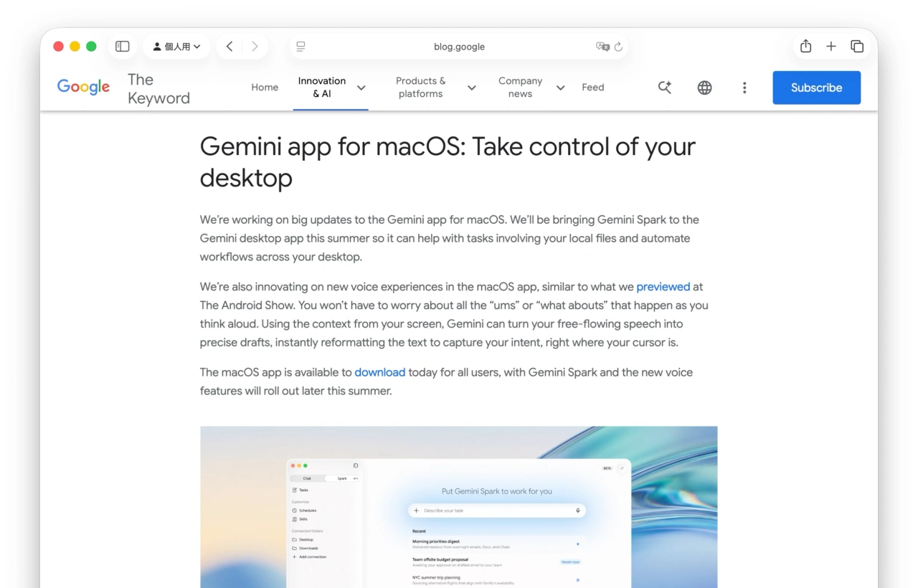This screenshot has width=918, height=588.
Task: Click the microphone icon in task field
Action: [578, 511]
